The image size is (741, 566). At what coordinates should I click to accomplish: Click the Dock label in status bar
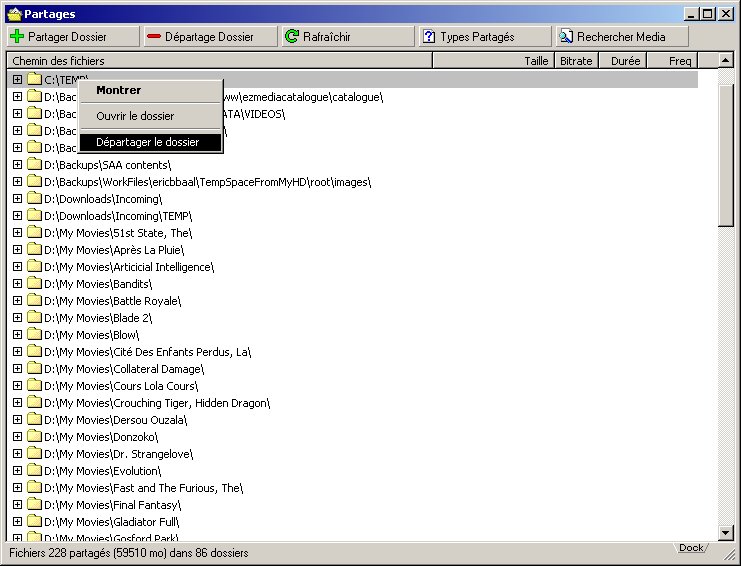coord(690,548)
